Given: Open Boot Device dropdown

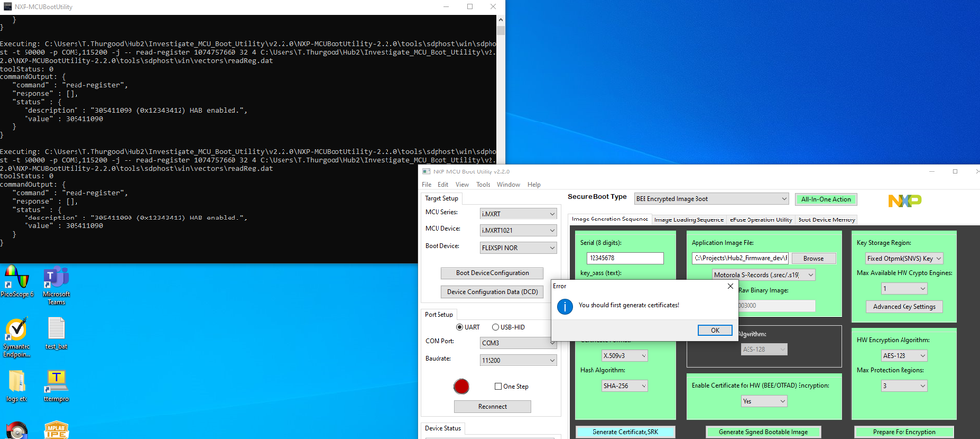Looking at the screenshot, I should [x=518, y=248].
